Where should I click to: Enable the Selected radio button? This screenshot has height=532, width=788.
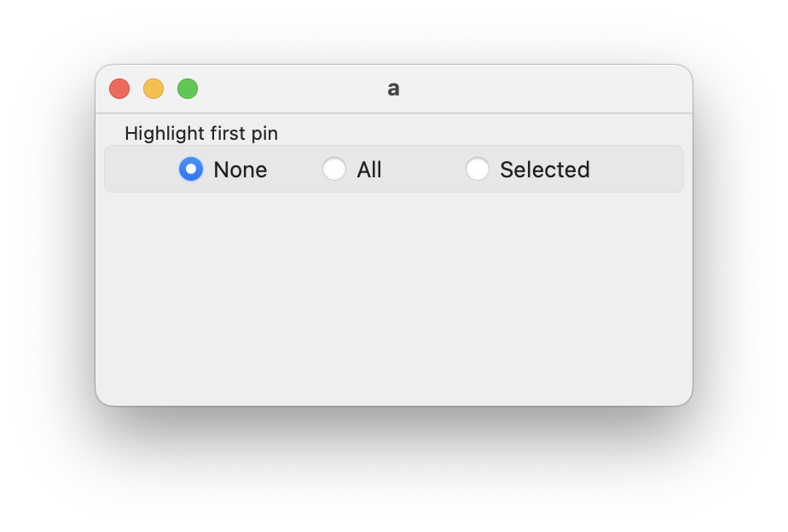pos(478,169)
